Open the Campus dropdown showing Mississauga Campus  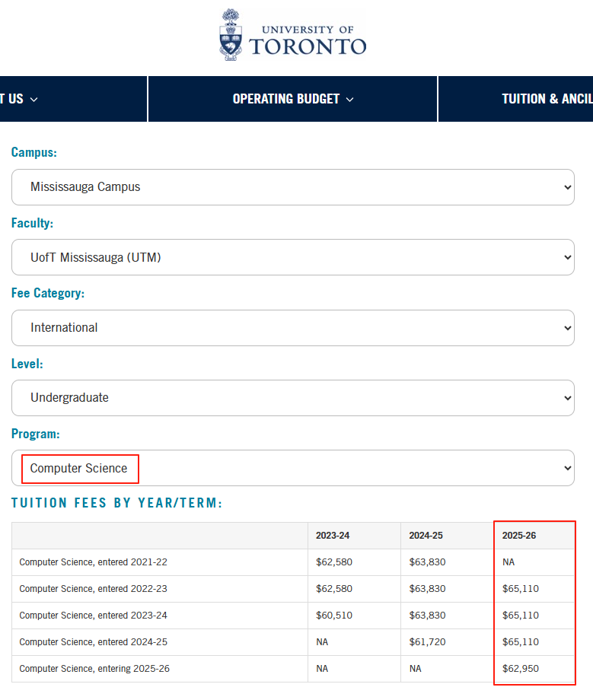pyautogui.click(x=293, y=187)
